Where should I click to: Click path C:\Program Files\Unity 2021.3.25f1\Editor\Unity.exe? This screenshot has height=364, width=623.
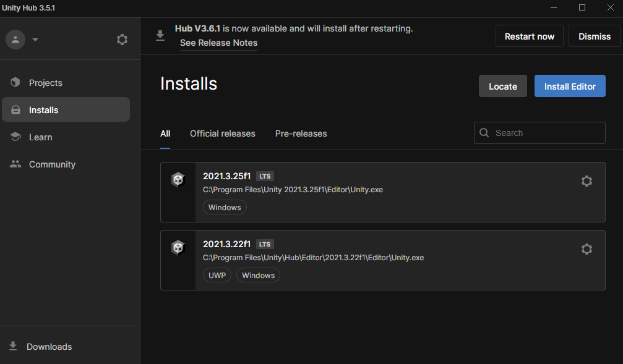tap(293, 190)
